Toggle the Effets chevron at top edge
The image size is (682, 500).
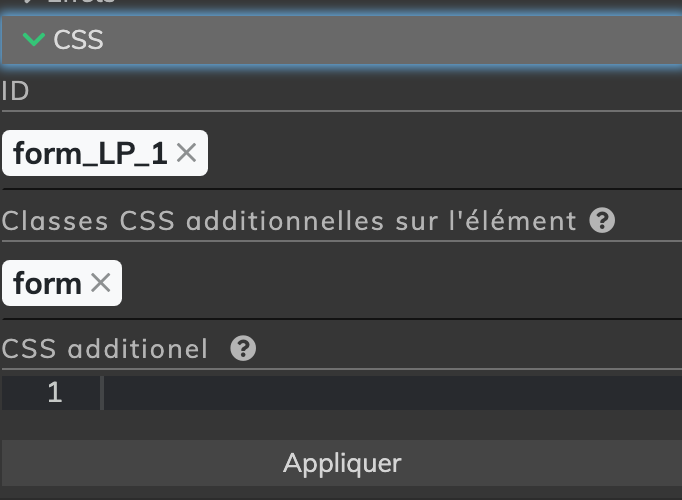(27, 1)
